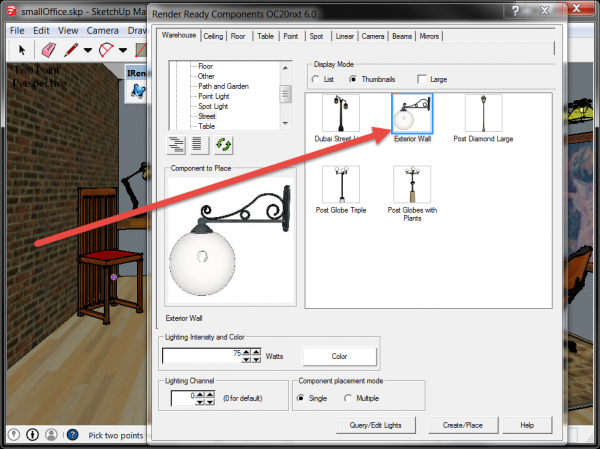Image resolution: width=600 pixels, height=449 pixels.
Task: Click the collapse tree icon button
Action: click(x=198, y=145)
